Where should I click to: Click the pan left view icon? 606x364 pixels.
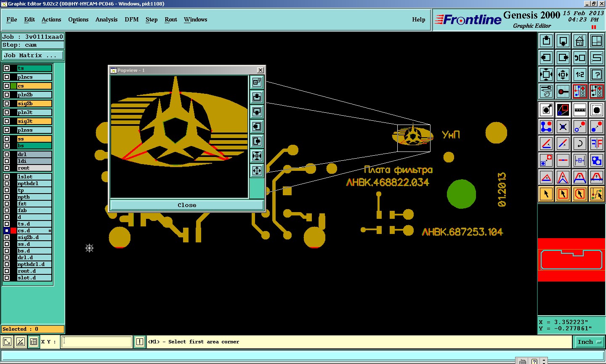pos(546,58)
